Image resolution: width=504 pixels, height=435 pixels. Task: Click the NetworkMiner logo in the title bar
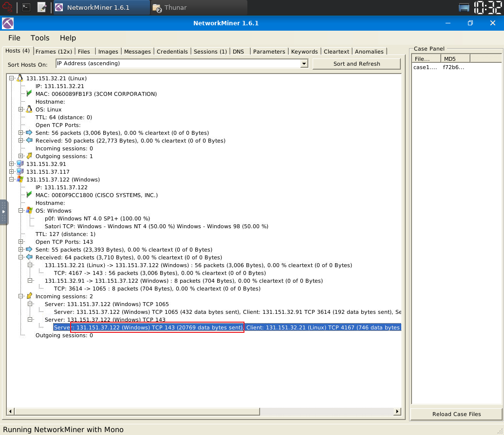8,23
